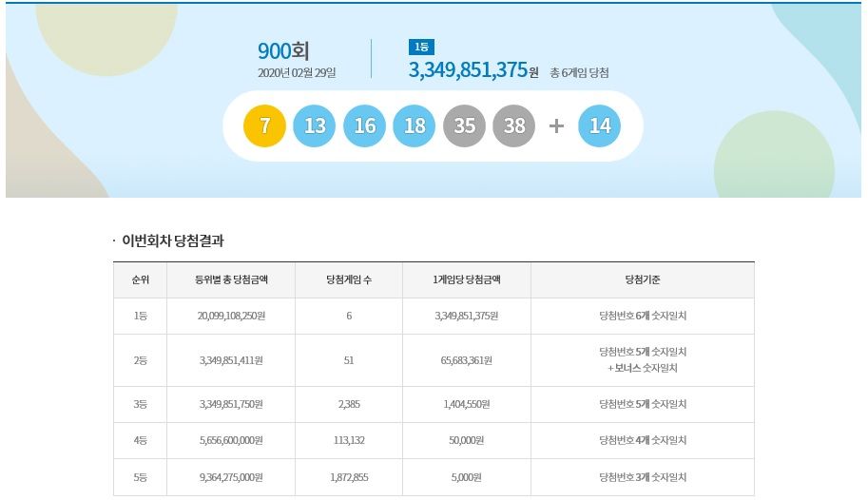Click the 900회 draw number title
The image size is (868, 500).
point(283,51)
